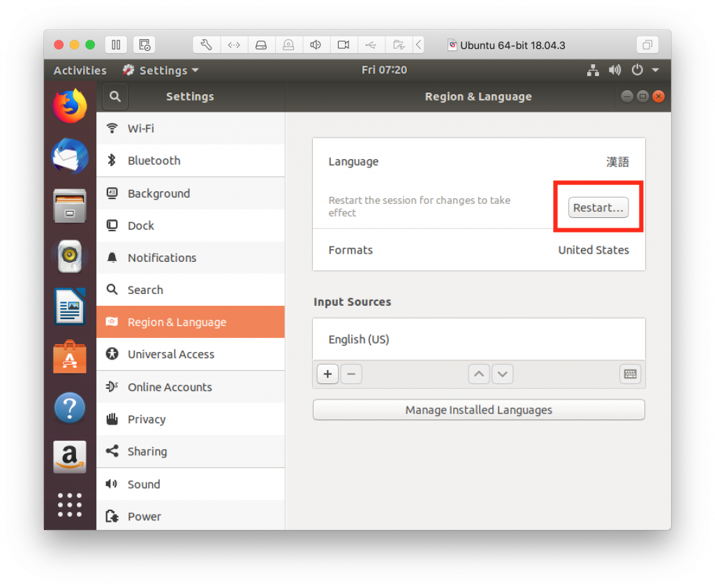Open Privacy settings panel
This screenshot has width=715, height=588.
pyautogui.click(x=191, y=419)
